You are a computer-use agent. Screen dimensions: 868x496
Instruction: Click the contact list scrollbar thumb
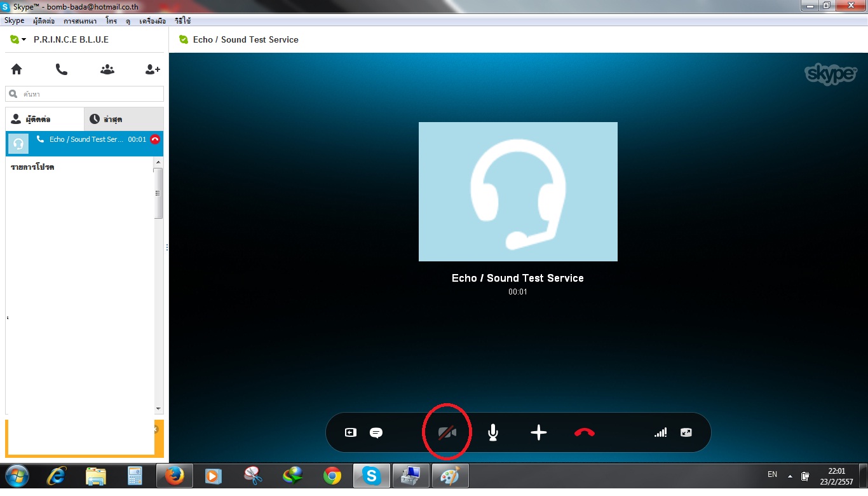pos(158,193)
